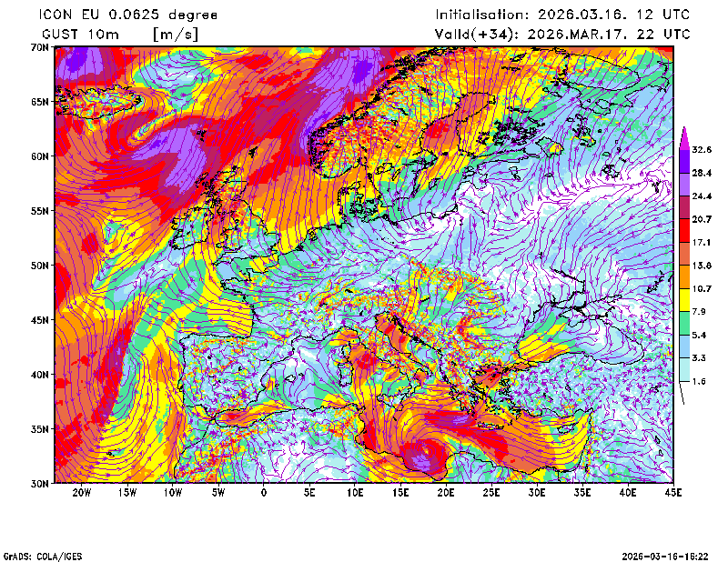Viewport: 728px width, 562px height.
Task: Click the Initialisation date and time text
Action: click(562, 15)
